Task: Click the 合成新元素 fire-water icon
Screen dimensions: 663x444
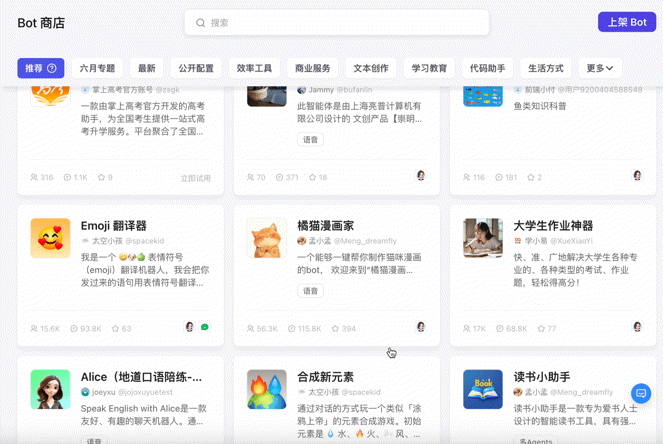Action: pyautogui.click(x=267, y=389)
